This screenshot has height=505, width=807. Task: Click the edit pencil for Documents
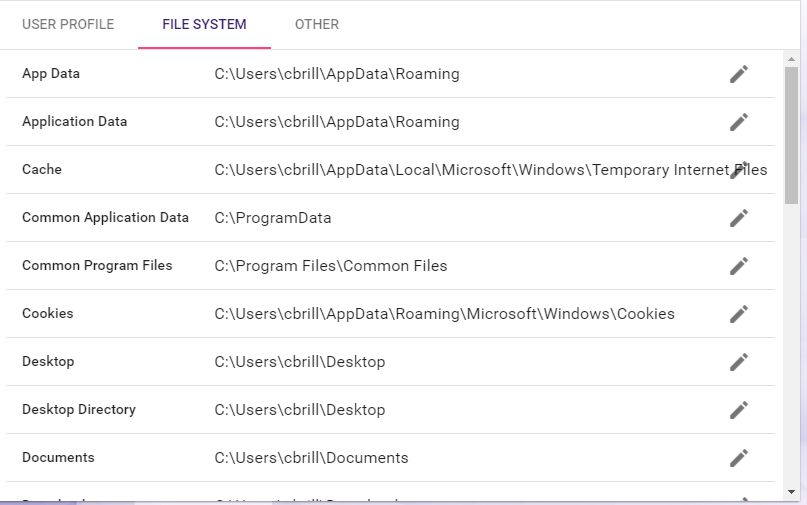(x=738, y=458)
